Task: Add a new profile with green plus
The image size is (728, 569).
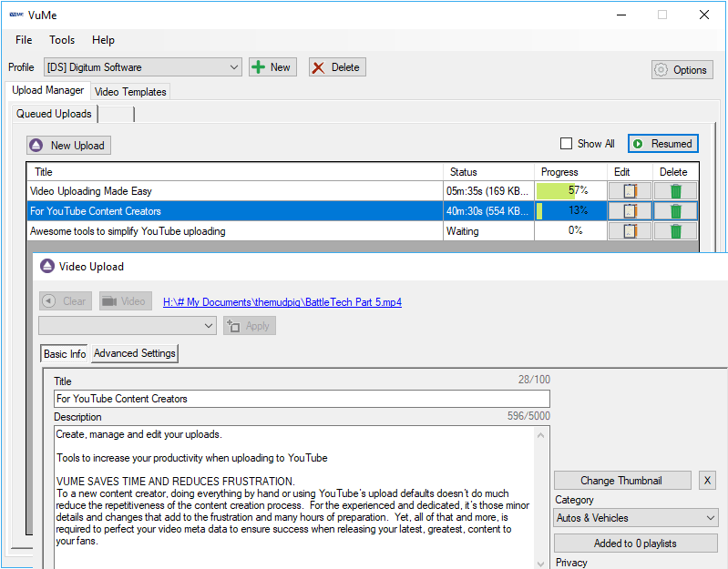Action: 272,67
